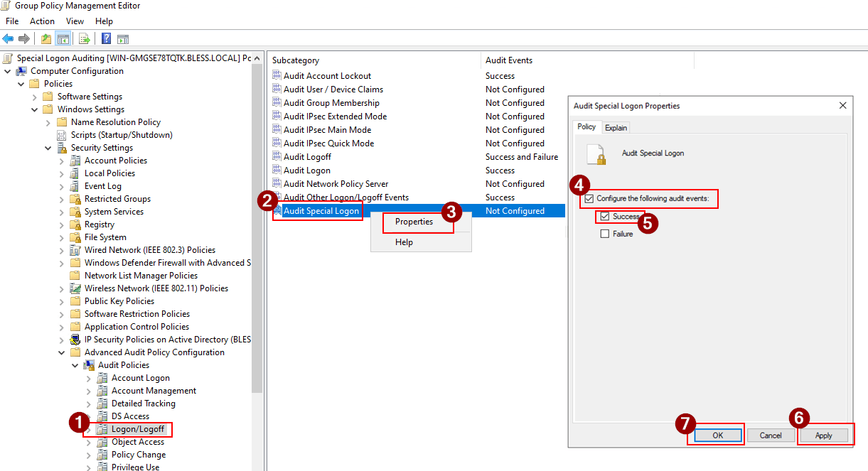Viewport: 868px width, 471px height.
Task: Click the Audit Logoff row icon
Action: tap(277, 157)
